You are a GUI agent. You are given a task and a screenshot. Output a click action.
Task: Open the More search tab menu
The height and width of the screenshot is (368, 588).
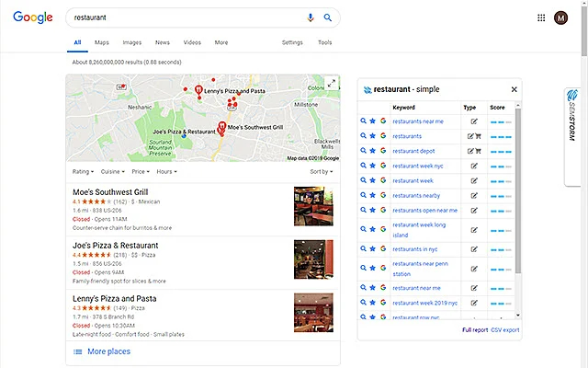point(221,42)
